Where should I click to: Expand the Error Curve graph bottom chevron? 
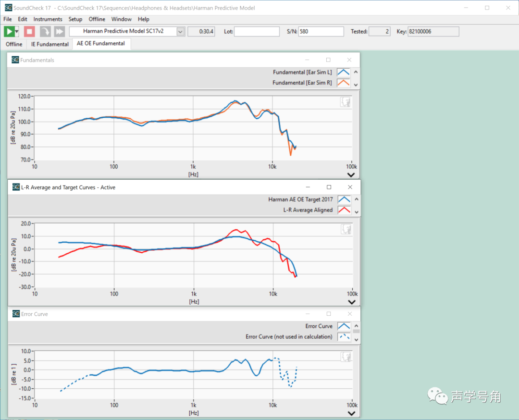point(352,413)
